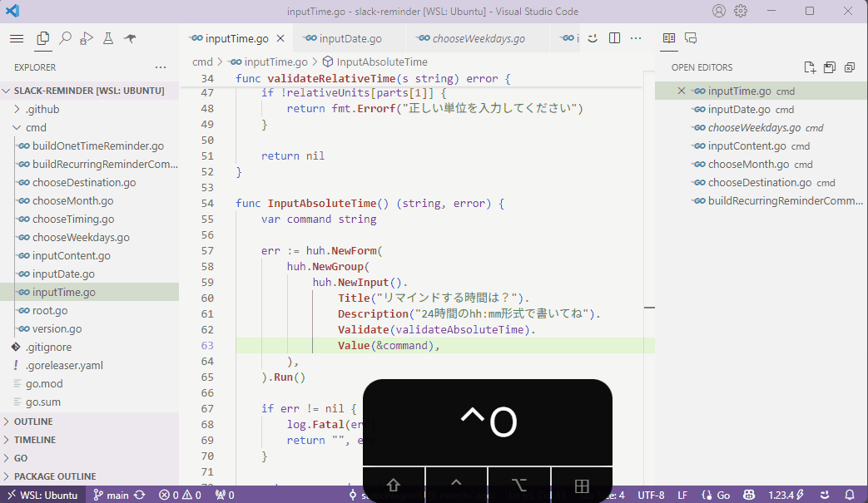The height and width of the screenshot is (503, 868).
Task: Click the New Untitled File icon
Action: pos(809,67)
